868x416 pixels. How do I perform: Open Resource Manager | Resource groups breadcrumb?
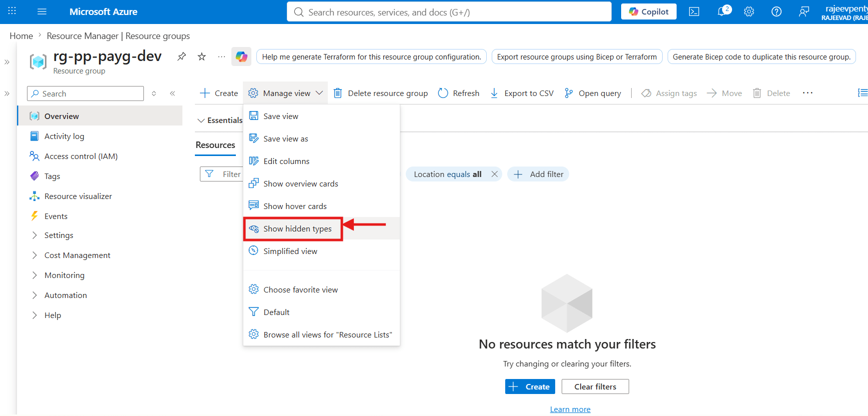tap(118, 36)
